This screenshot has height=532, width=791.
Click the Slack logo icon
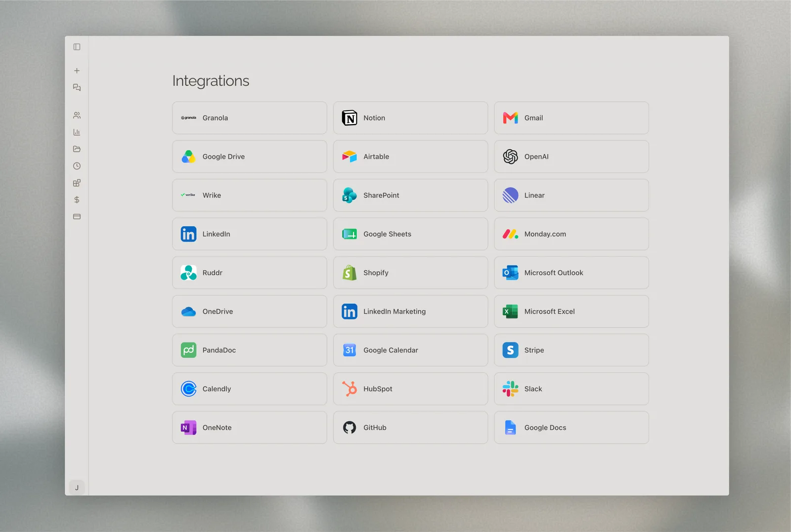pyautogui.click(x=510, y=389)
